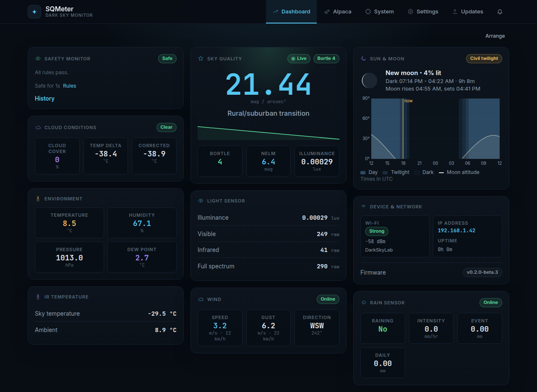Click the Bortle 4 badge
The width and height of the screenshot is (537, 392).
(x=326, y=59)
